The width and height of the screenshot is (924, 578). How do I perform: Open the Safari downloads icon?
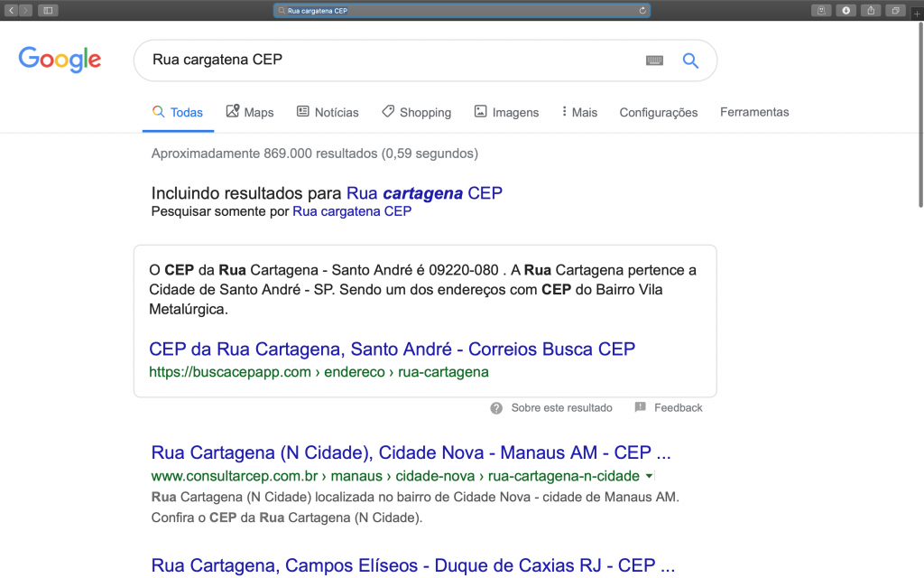pos(845,10)
